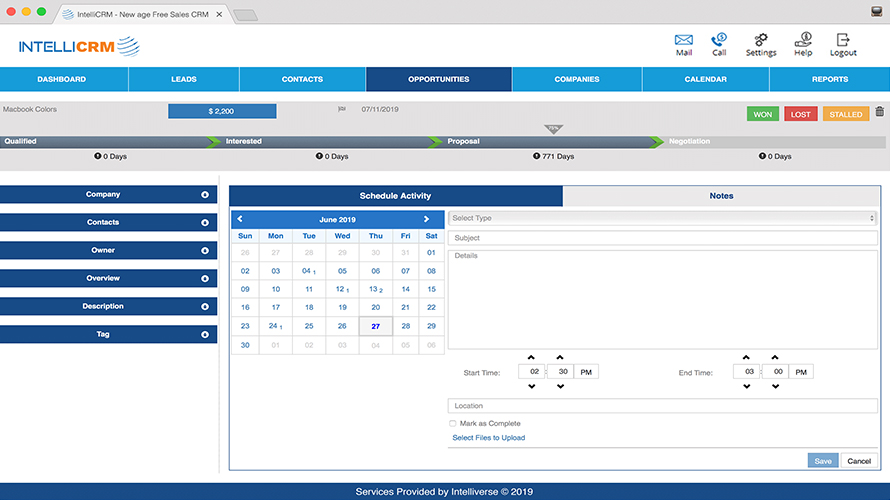Decrease the end time minutes
Viewport: 890px width, 500px height.
click(775, 386)
